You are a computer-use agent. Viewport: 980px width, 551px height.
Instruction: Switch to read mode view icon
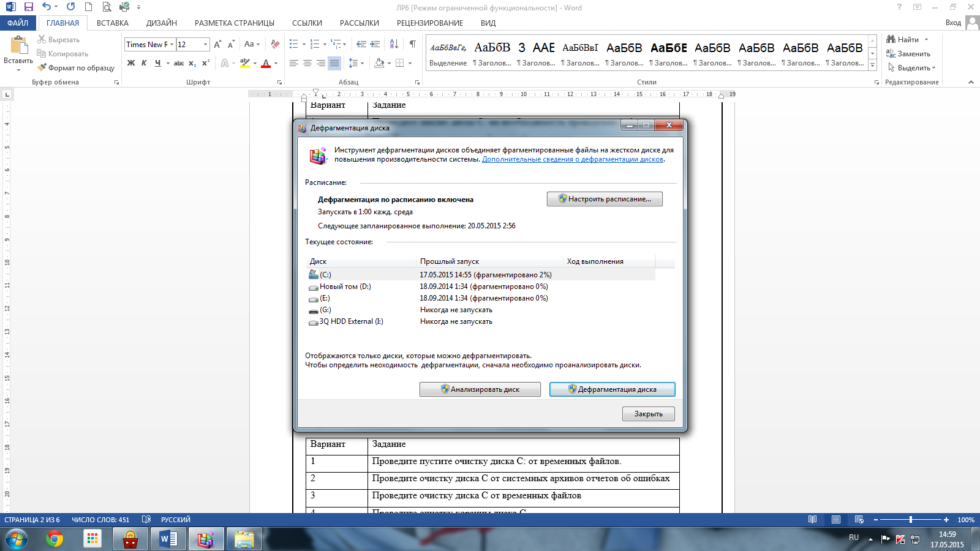[x=812, y=520]
